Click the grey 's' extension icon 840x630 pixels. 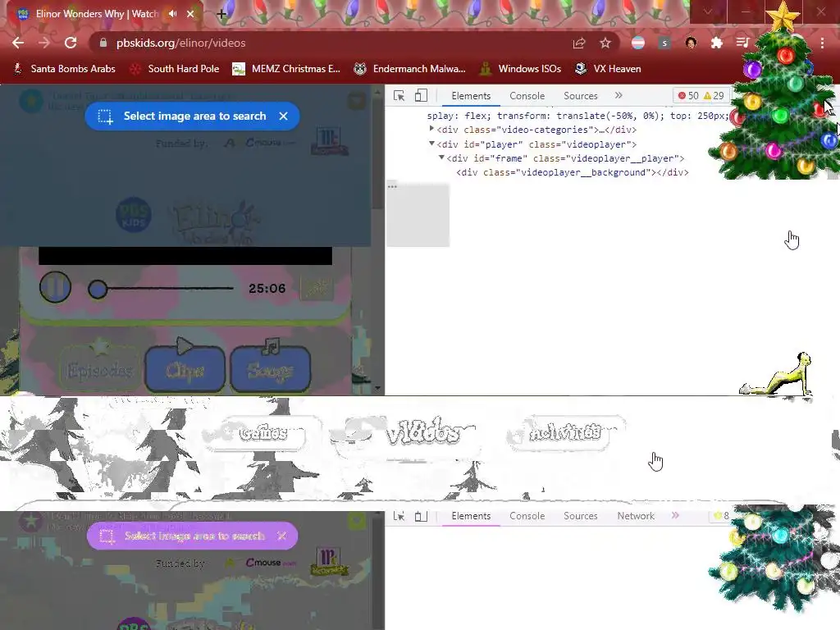(x=664, y=43)
